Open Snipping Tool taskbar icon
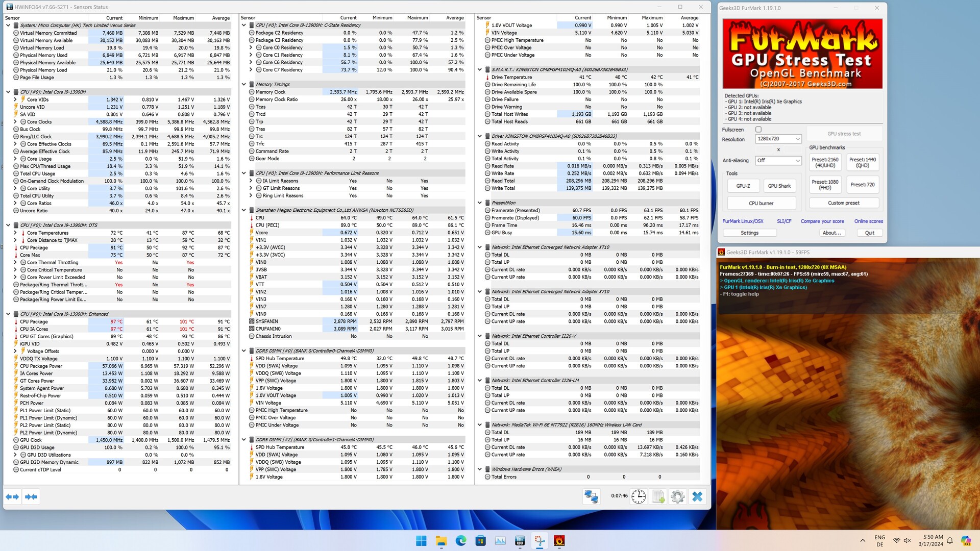This screenshot has width=980, height=551. (540, 541)
